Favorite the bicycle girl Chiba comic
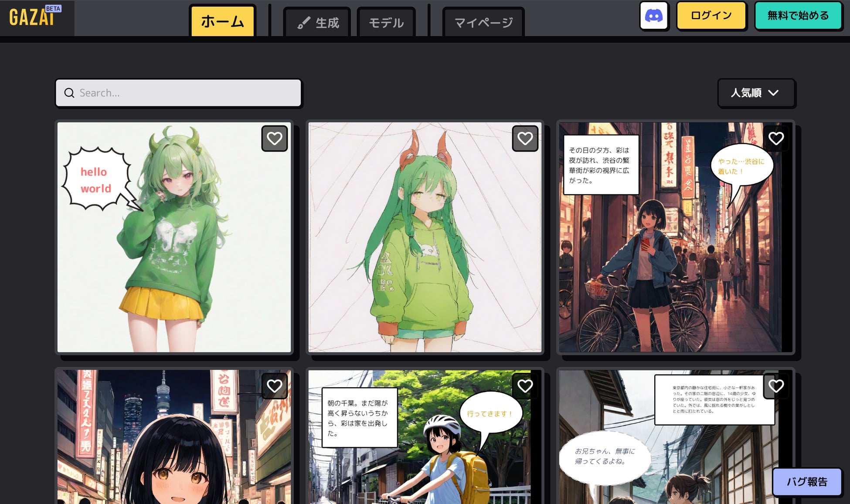Screen dimensions: 850x504 coord(525,386)
